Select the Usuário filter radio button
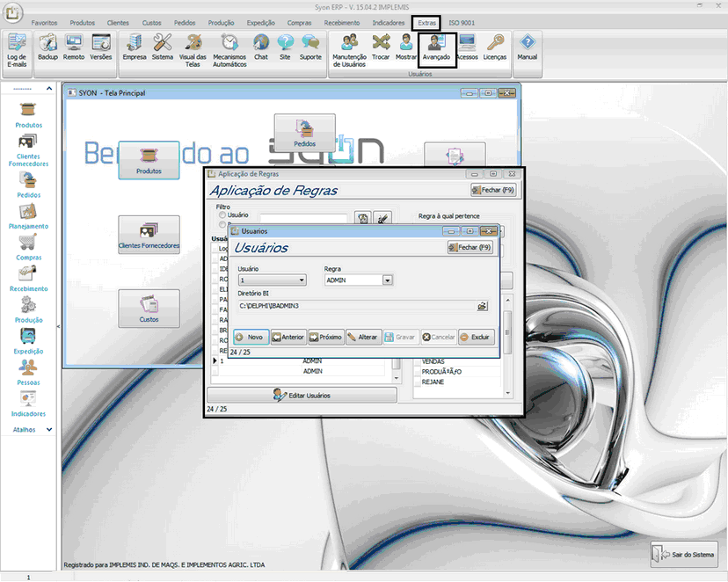The height and width of the screenshot is (582, 728). (222, 215)
